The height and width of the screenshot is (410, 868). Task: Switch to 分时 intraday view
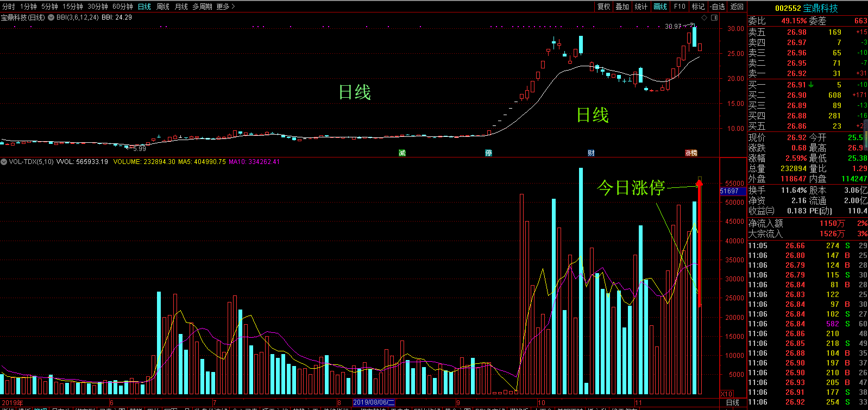(9, 7)
